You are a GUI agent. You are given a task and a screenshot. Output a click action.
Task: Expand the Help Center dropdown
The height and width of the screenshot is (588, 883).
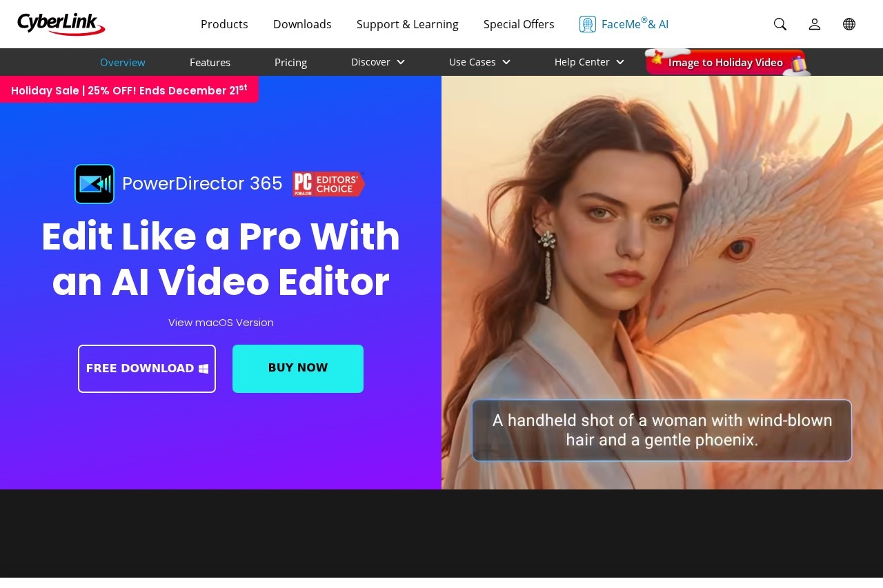point(590,62)
